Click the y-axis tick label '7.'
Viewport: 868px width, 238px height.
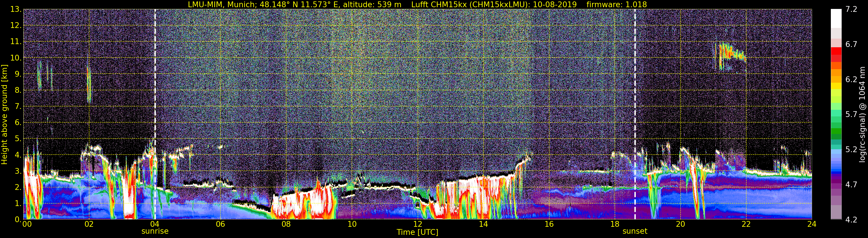pyautogui.click(x=18, y=107)
